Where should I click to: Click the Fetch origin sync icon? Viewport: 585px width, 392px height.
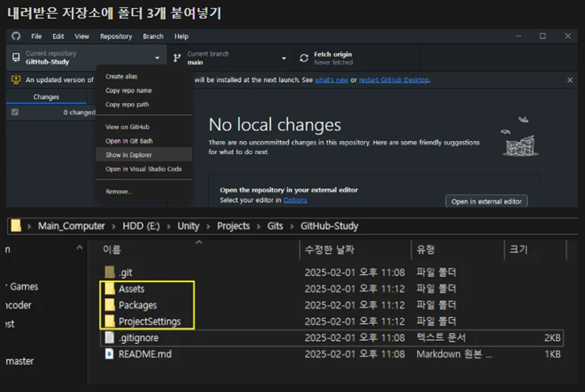coord(304,58)
